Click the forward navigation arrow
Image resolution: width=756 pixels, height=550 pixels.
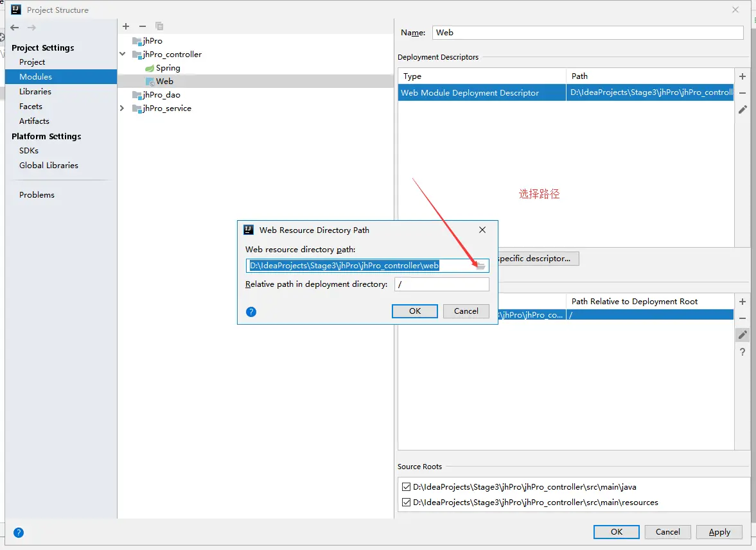click(x=32, y=28)
